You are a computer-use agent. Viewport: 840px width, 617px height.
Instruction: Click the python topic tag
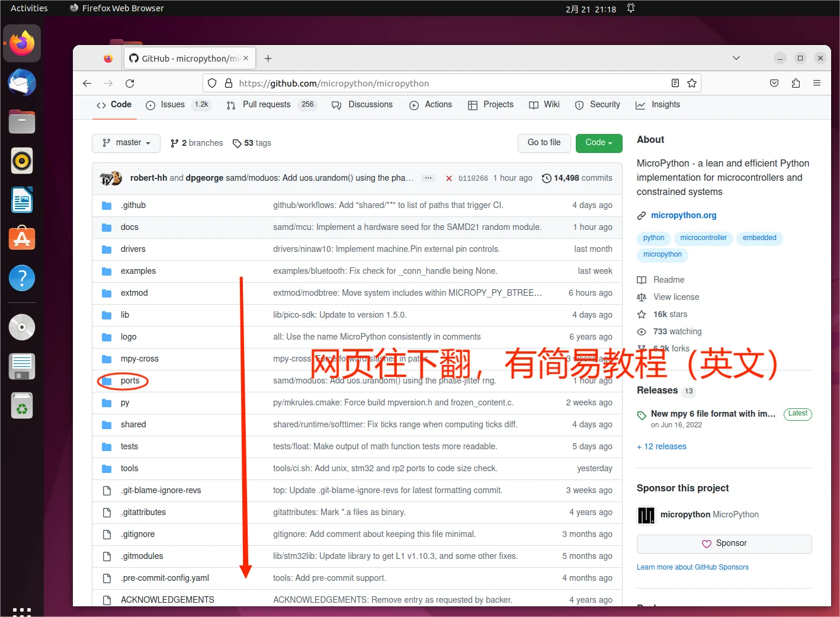[654, 238]
